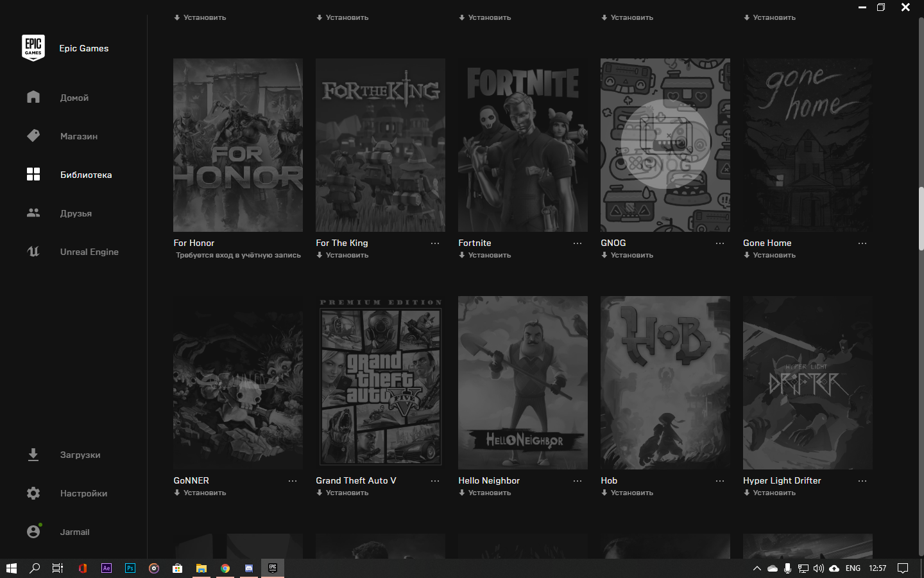This screenshot has width=924, height=578.
Task: Open the Fortnite options menu
Action: tap(577, 243)
